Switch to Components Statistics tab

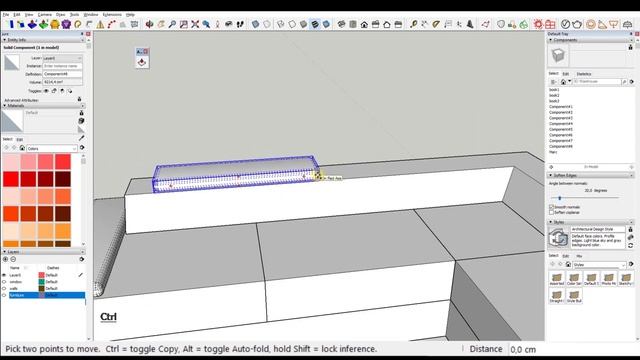click(x=584, y=74)
